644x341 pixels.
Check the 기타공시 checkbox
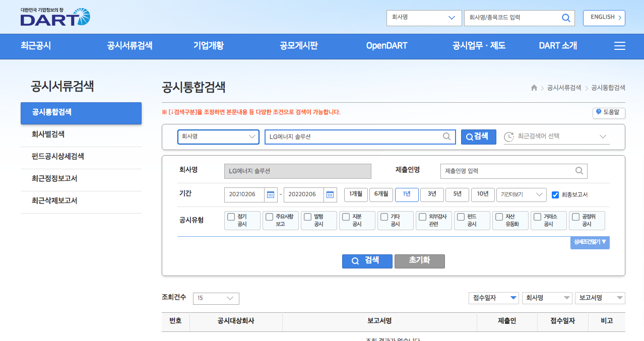(384, 217)
